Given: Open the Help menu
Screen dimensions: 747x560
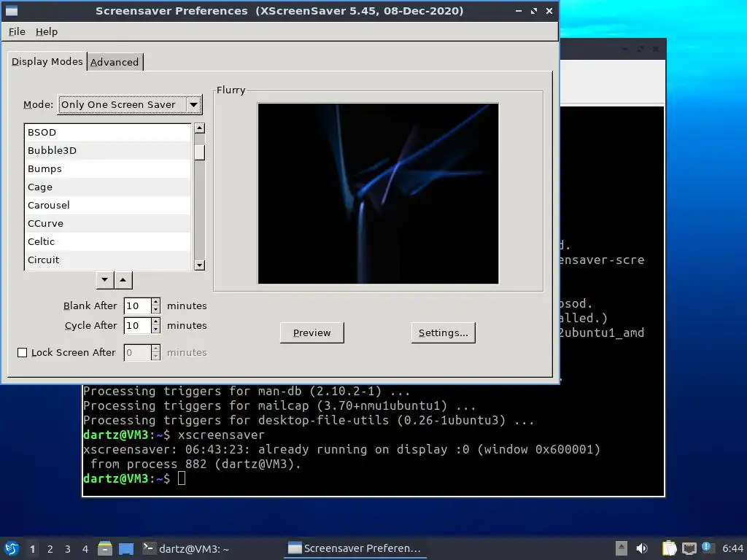Looking at the screenshot, I should pos(46,31).
